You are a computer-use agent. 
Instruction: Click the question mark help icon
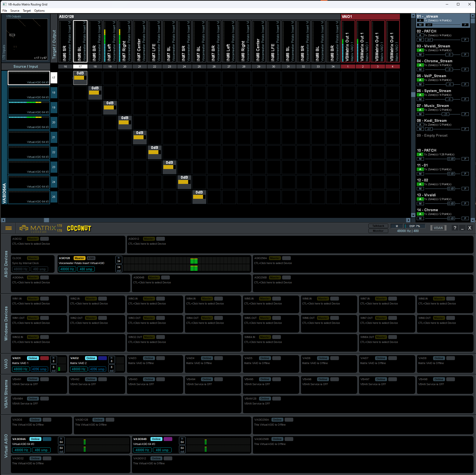(x=455, y=228)
